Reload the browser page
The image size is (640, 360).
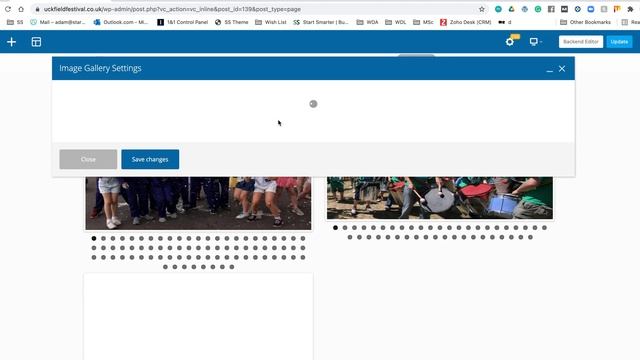click(8, 9)
